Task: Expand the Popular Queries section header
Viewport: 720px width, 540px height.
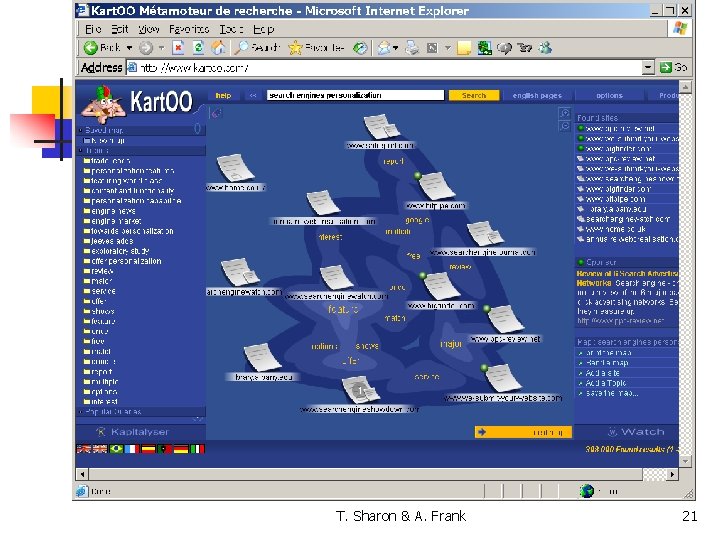Action: [141, 411]
